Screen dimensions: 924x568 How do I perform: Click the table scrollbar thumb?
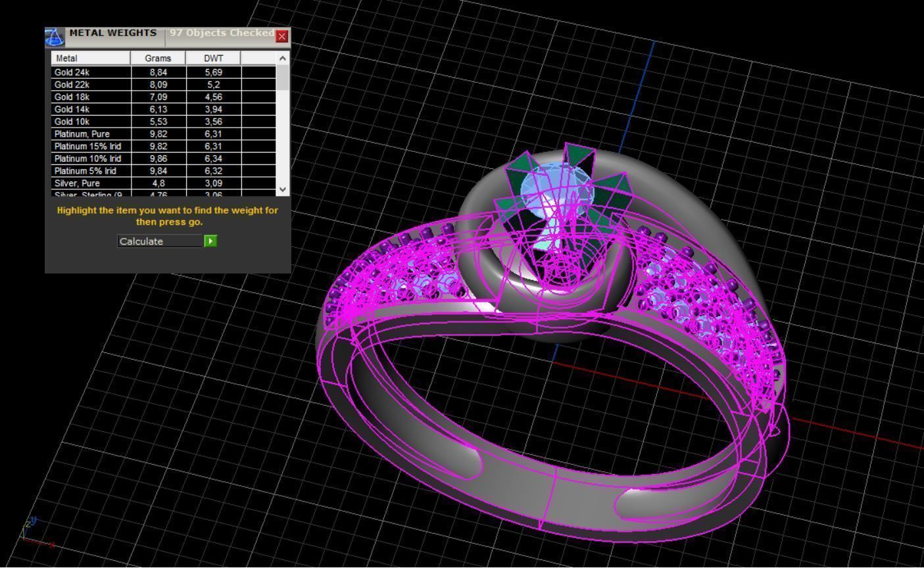click(283, 78)
